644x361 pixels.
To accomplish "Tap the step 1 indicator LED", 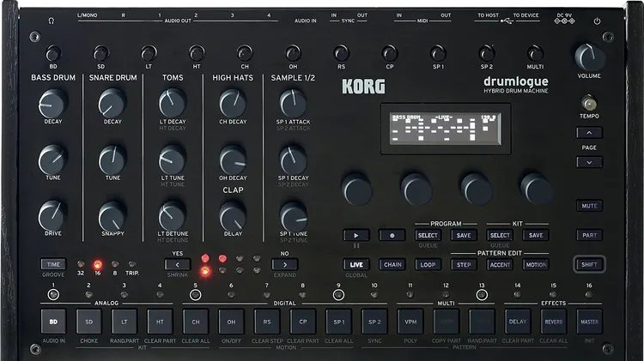I will pos(53,294).
